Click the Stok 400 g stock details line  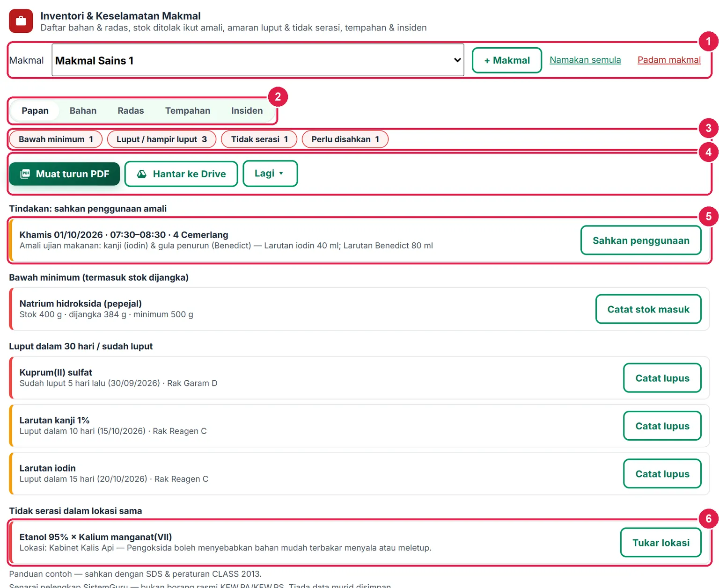(x=106, y=314)
